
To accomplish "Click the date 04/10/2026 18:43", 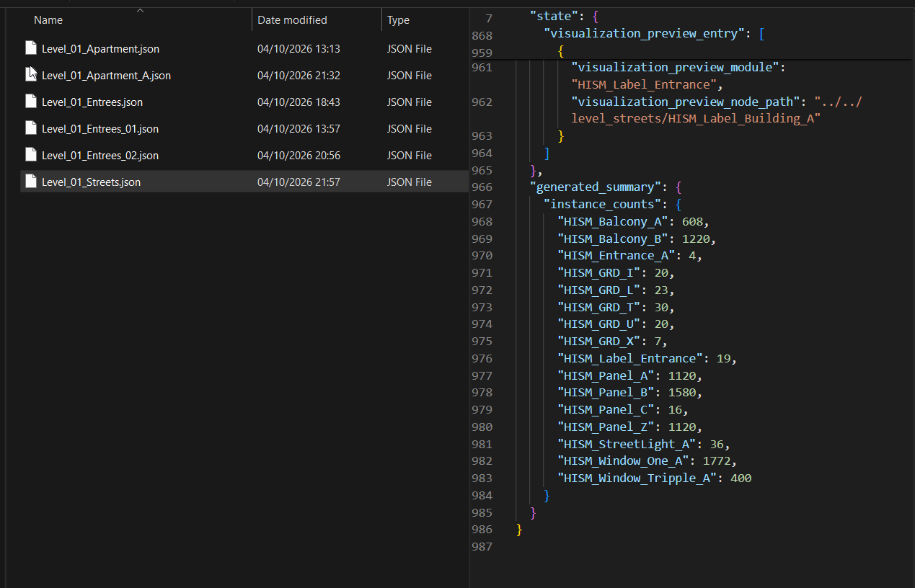I will 299,102.
